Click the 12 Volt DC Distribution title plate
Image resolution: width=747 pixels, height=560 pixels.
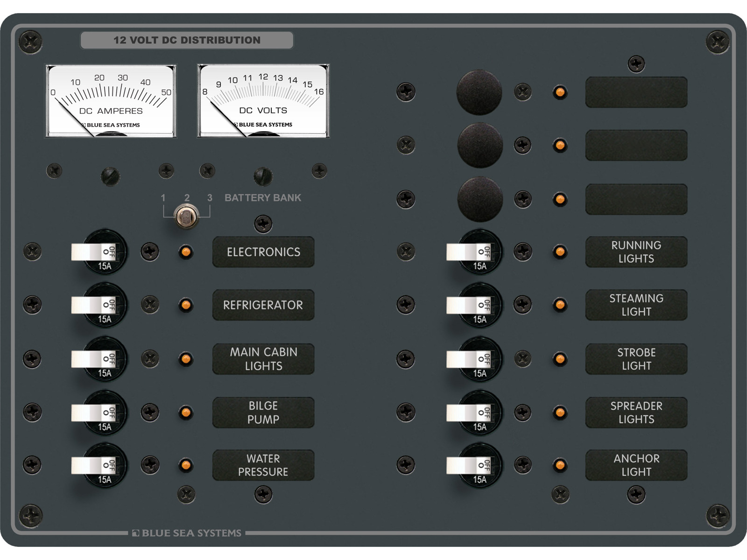click(x=187, y=40)
